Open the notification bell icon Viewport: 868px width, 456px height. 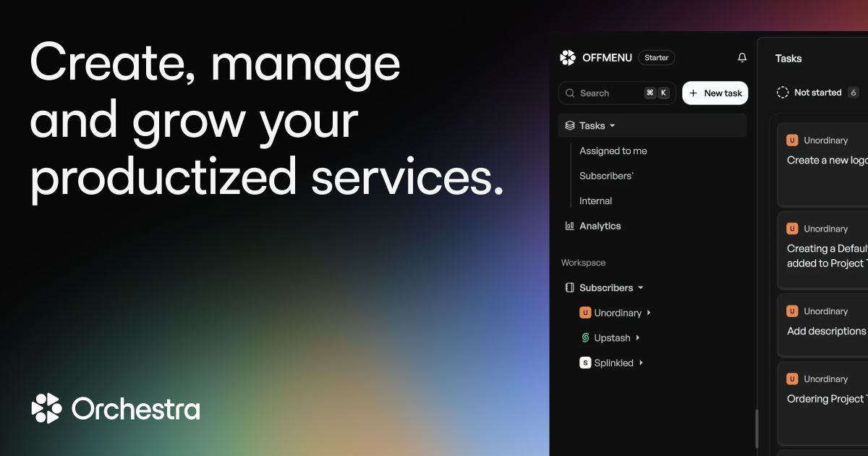(741, 56)
